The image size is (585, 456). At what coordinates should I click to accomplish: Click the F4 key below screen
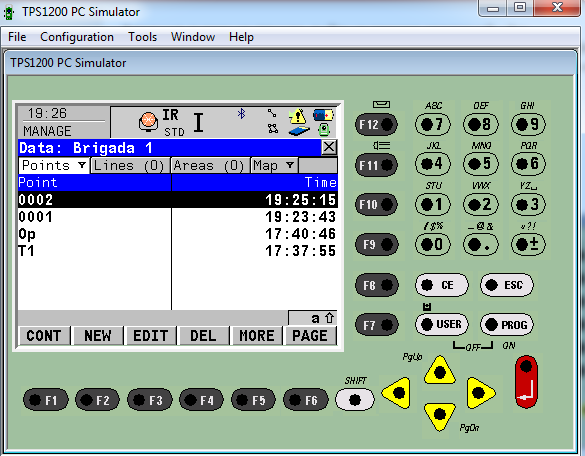tap(201, 400)
